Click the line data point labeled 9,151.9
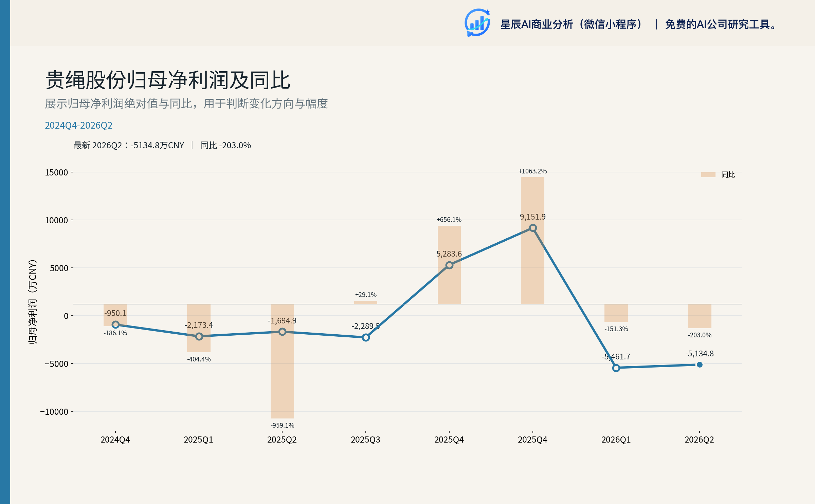The image size is (815, 504). (533, 228)
